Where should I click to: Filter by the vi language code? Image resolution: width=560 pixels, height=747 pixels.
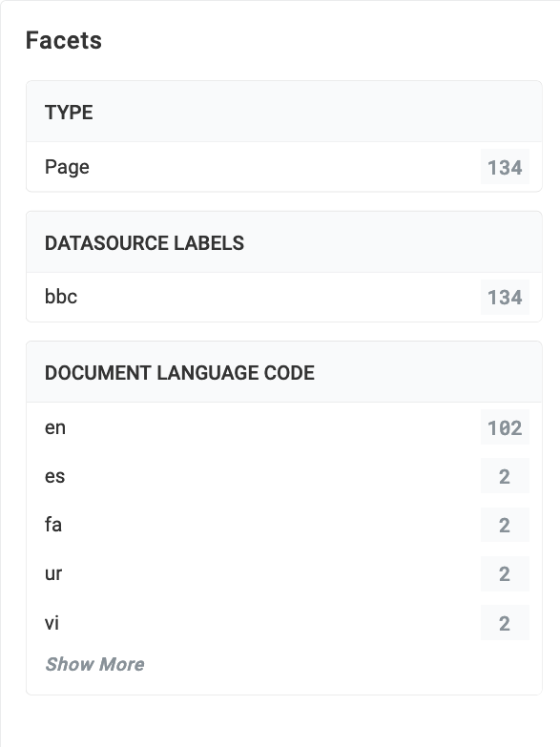52,623
